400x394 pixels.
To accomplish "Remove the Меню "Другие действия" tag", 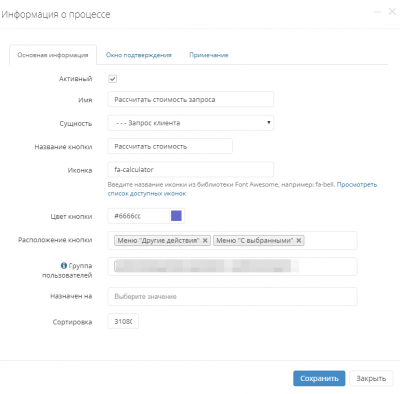I will (205, 240).
